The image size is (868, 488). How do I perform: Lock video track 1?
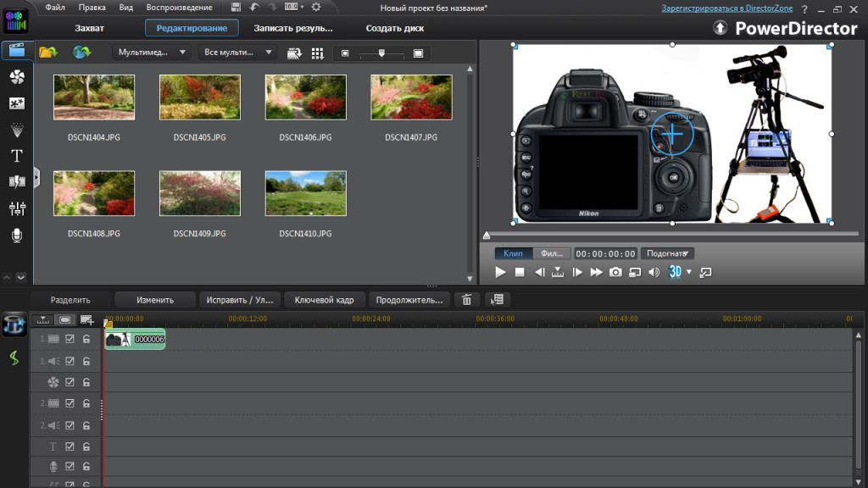[86, 339]
